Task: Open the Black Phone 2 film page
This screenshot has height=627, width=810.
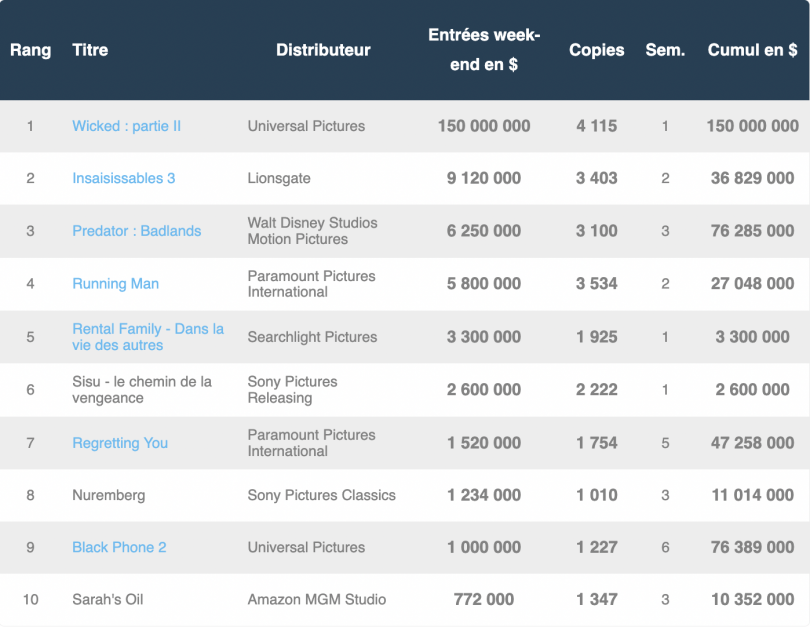Action: point(120,547)
